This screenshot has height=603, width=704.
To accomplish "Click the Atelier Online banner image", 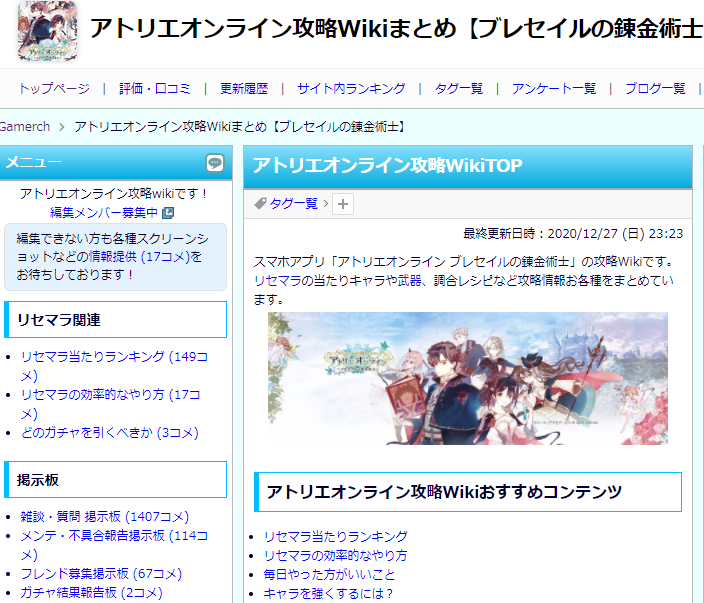I will [467, 379].
